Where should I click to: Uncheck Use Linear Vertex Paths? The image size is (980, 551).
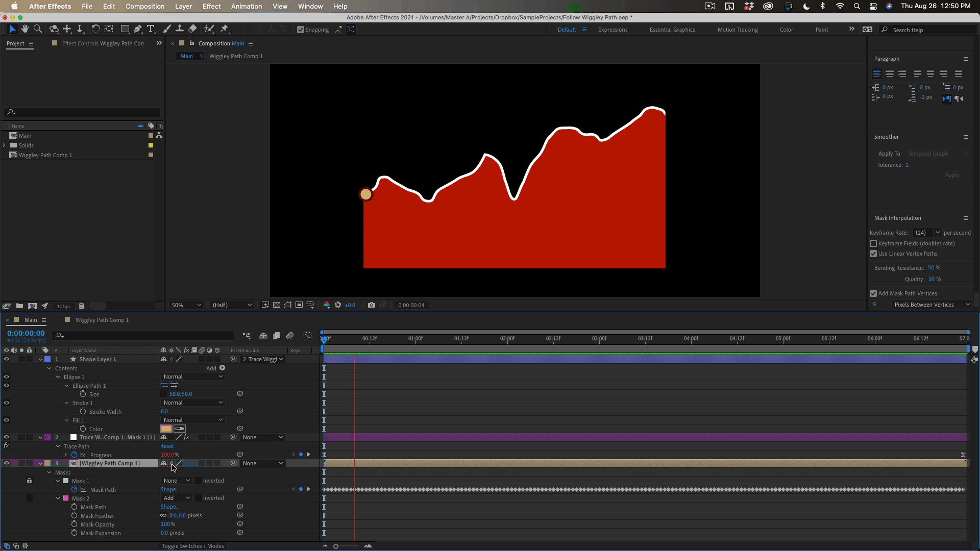pyautogui.click(x=873, y=254)
